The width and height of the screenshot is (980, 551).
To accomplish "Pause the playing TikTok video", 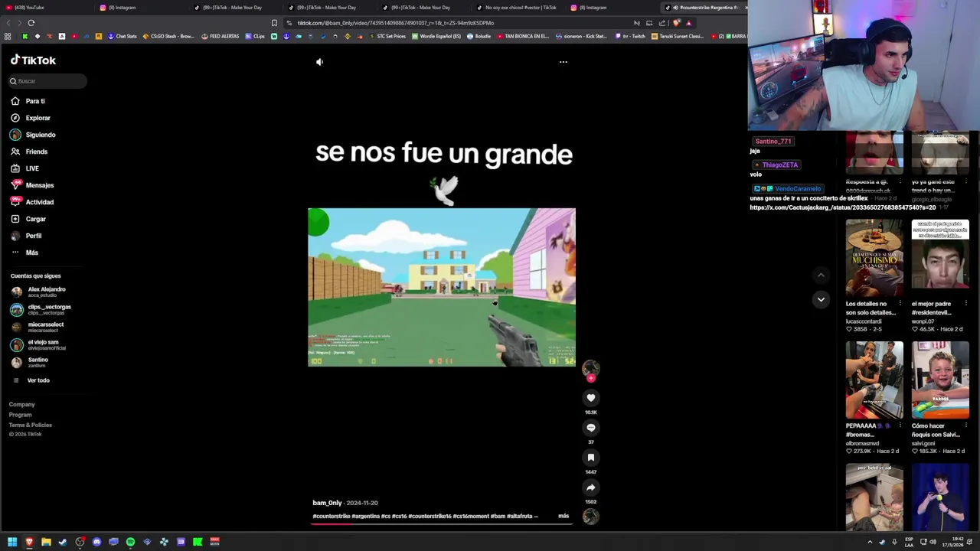I will (442, 287).
